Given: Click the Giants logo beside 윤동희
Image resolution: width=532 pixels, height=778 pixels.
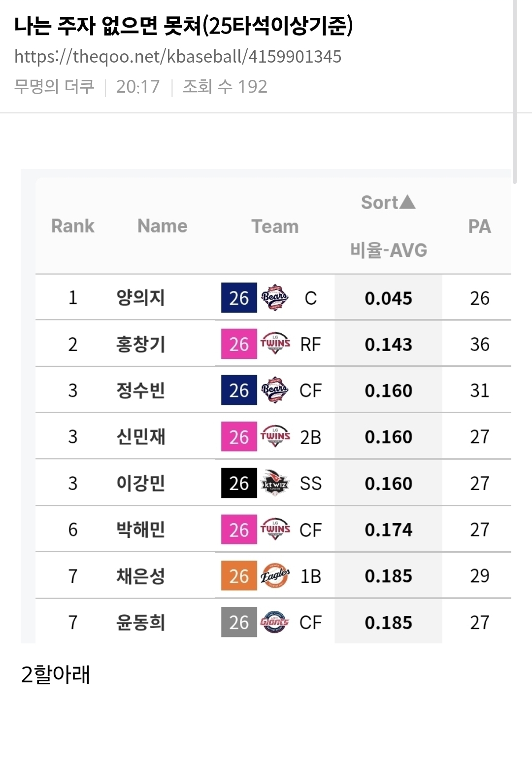Looking at the screenshot, I should click(275, 622).
